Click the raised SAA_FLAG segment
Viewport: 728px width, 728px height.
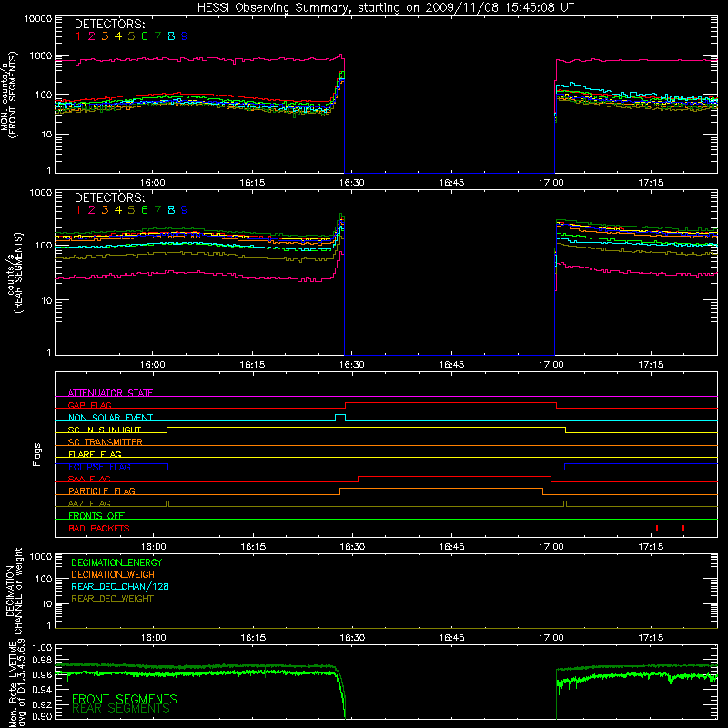(x=454, y=476)
